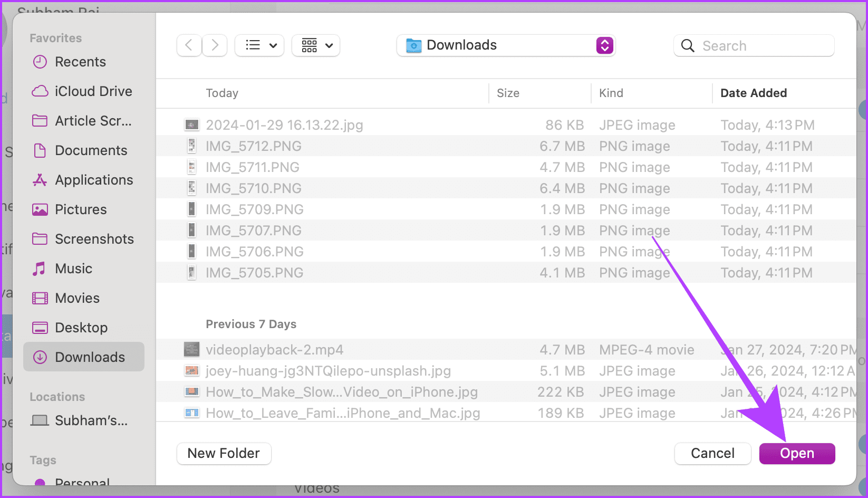This screenshot has width=868, height=498.
Task: Select Recents in the sidebar
Action: click(81, 62)
